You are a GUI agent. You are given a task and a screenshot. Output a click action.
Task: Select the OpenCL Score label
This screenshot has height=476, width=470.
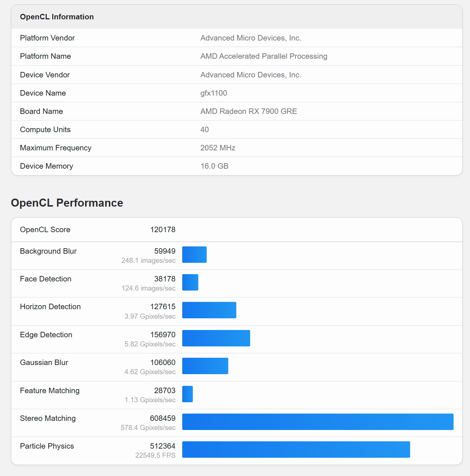point(45,230)
